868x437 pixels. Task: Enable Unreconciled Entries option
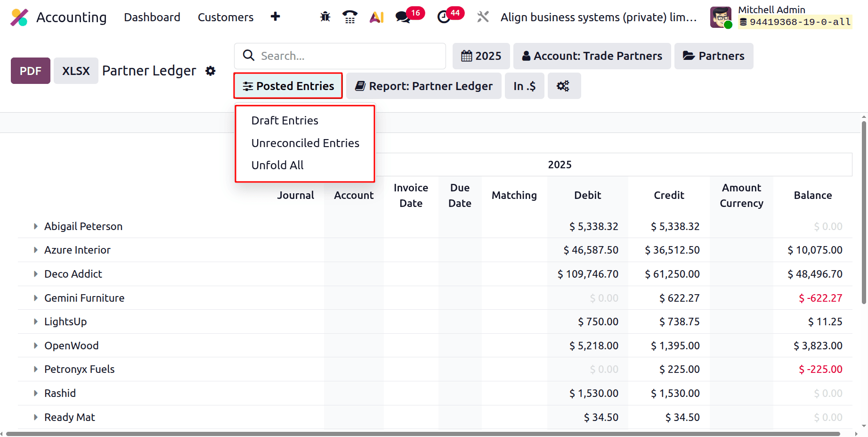click(305, 143)
